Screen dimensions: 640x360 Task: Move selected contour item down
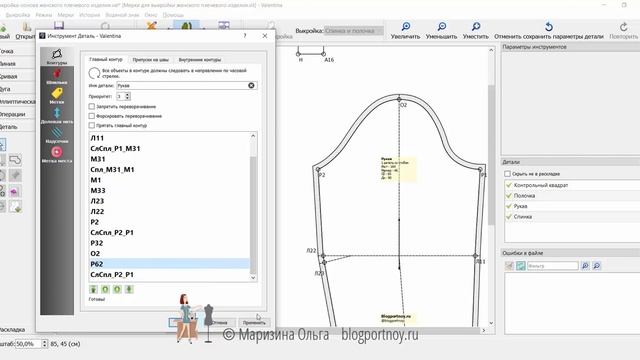point(117,289)
